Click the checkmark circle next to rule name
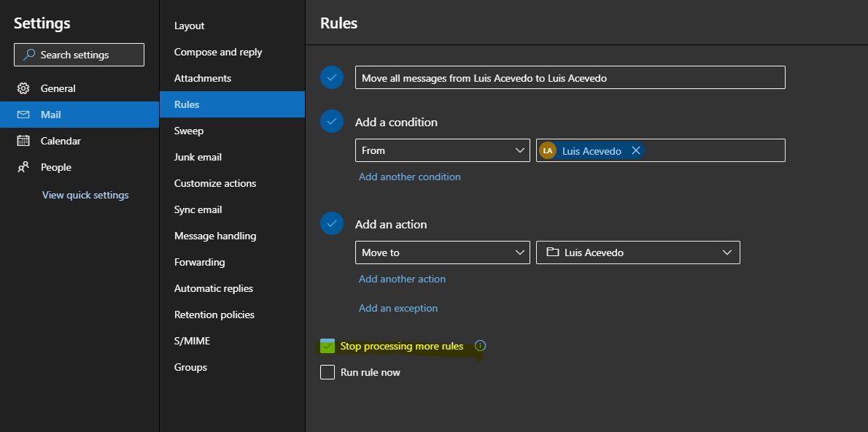Screen dimensions: 868x432 332,77
